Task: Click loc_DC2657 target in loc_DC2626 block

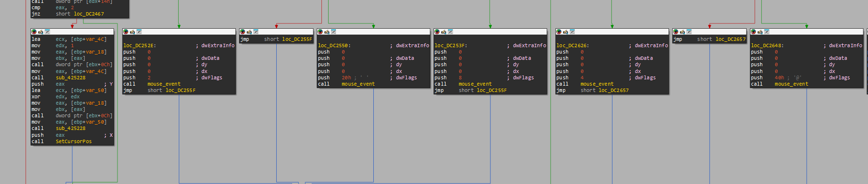Action: tap(614, 91)
